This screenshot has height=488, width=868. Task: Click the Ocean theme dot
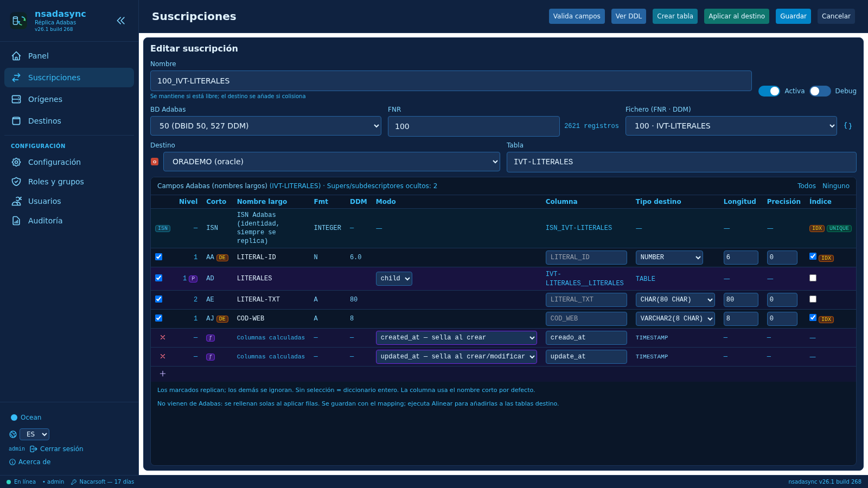(14, 418)
